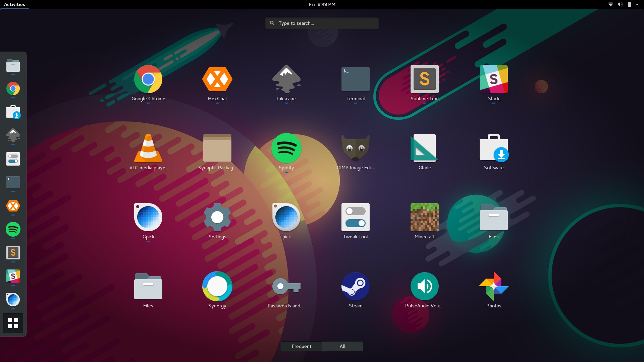Viewport: 644px width, 362px height.
Task: Open Synaptic Package Manager
Action: tap(217, 148)
